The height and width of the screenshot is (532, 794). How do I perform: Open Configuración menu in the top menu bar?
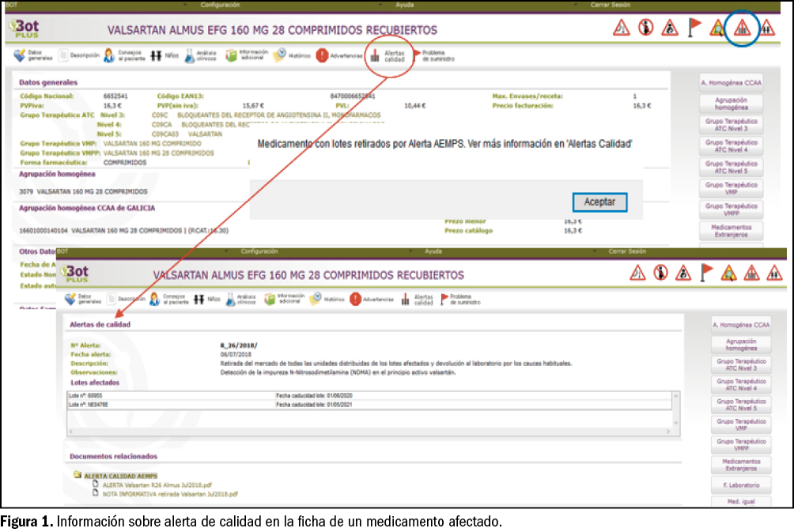point(220,5)
